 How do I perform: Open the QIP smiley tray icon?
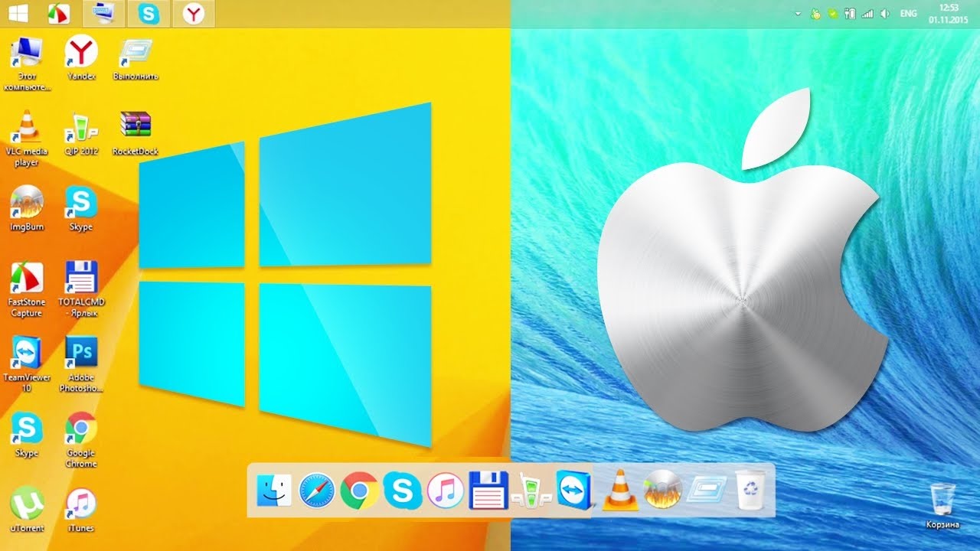click(815, 14)
